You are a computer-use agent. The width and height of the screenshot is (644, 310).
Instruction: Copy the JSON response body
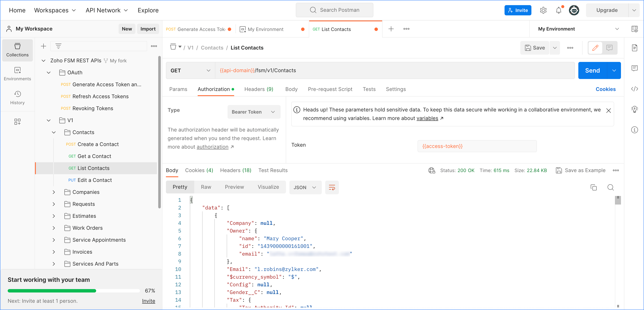pyautogui.click(x=594, y=187)
